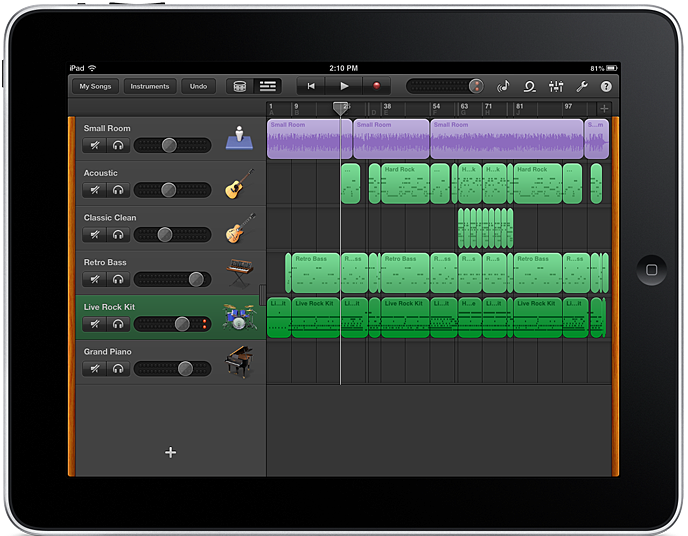
Task: Adjust the master volume slider knob
Action: (476, 86)
